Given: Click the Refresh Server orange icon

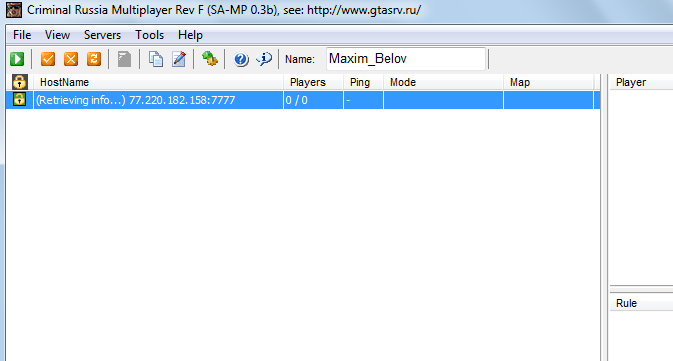Looking at the screenshot, I should [x=94, y=59].
